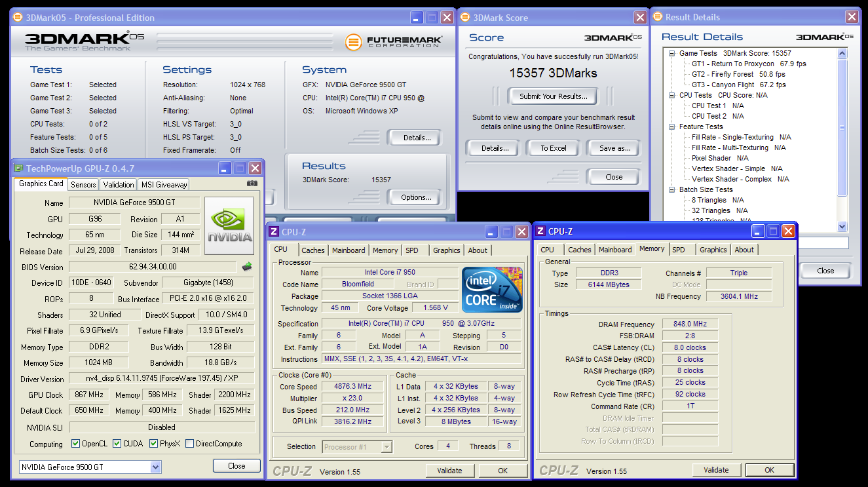Click the 3DMark05 Professional Edition title bar icon

pyautogui.click(x=18, y=18)
